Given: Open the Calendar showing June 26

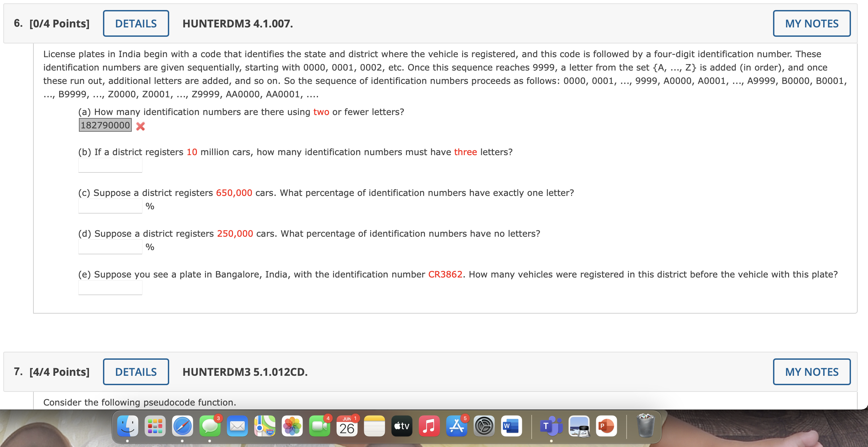Looking at the screenshot, I should click(x=347, y=427).
